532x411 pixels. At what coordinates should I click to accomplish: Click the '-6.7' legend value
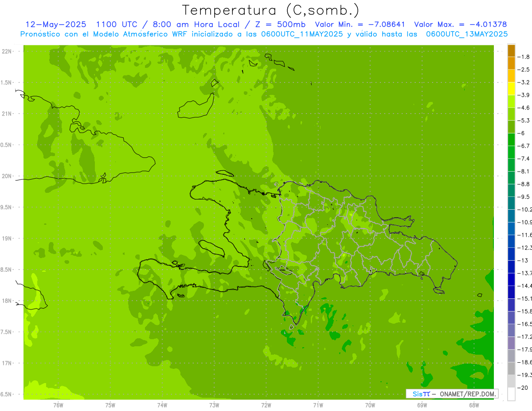(524, 146)
